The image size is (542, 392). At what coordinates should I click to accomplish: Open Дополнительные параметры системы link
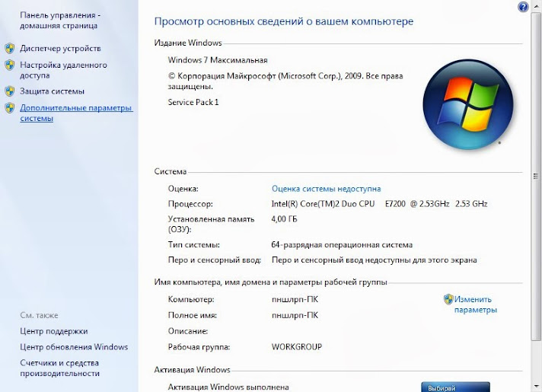pyautogui.click(x=76, y=113)
